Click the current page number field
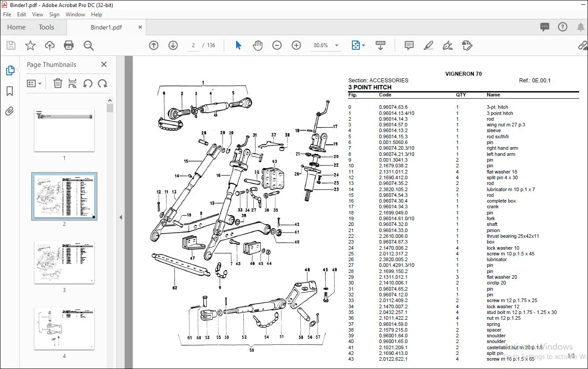The width and height of the screenshot is (588, 369). pyautogui.click(x=194, y=45)
